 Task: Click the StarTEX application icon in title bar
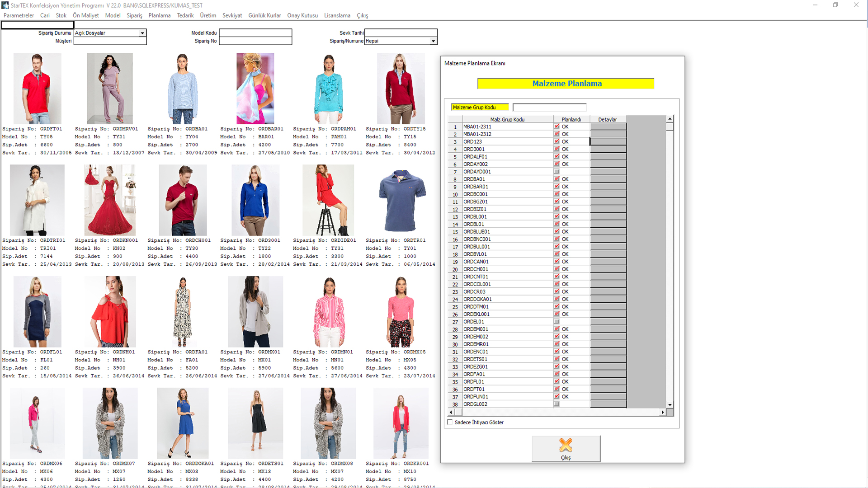pyautogui.click(x=5, y=5)
